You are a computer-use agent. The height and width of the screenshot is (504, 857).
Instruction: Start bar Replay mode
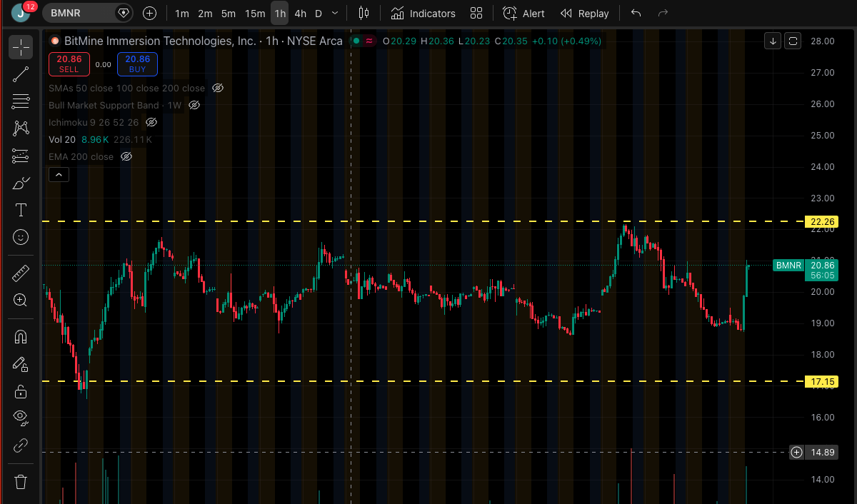[x=585, y=13]
